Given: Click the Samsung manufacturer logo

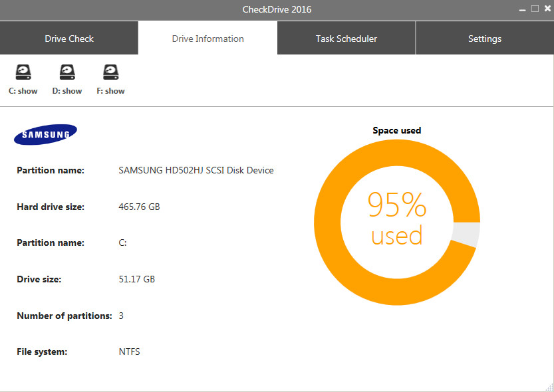Looking at the screenshot, I should point(45,134).
